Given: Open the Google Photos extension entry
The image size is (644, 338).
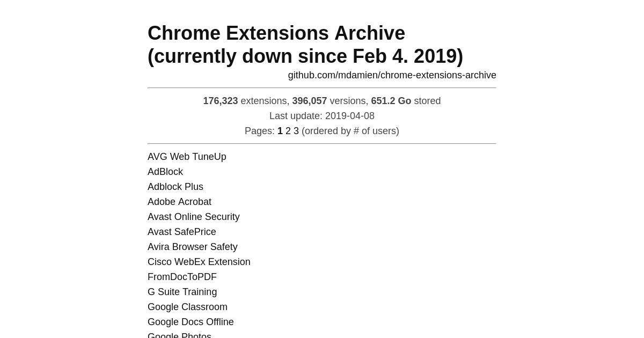Looking at the screenshot, I should [x=179, y=335].
